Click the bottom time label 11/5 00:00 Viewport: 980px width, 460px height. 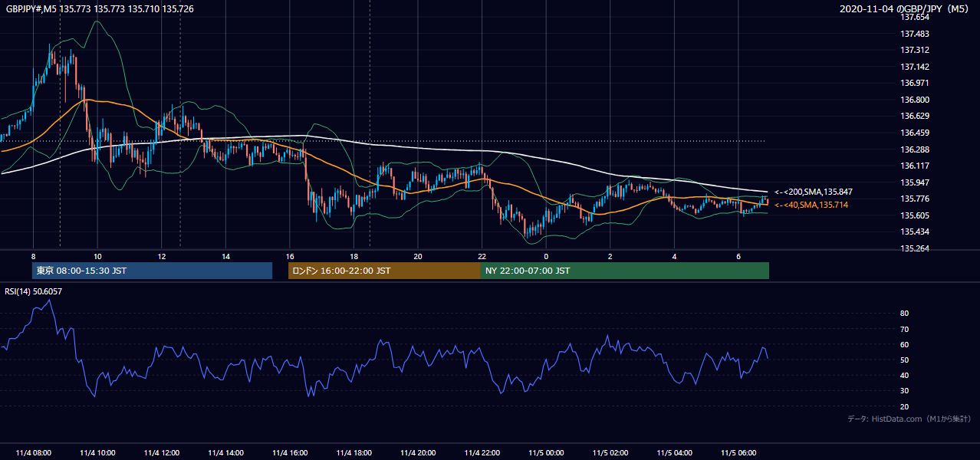[x=546, y=452]
